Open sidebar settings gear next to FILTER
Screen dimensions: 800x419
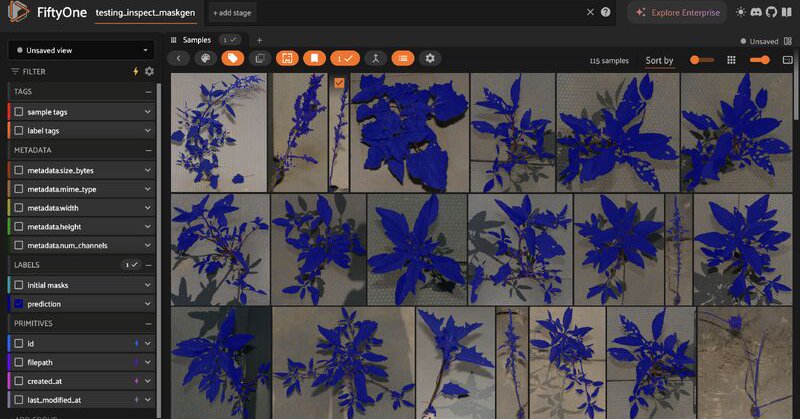tap(149, 71)
